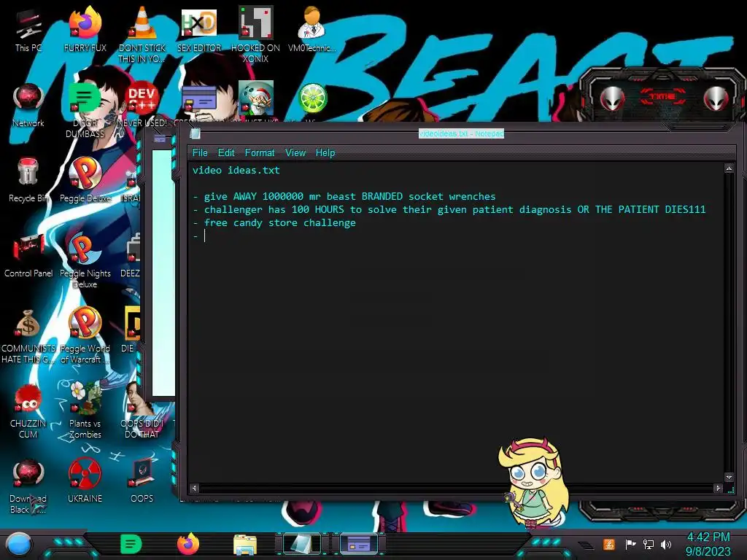The image size is (747, 560).
Task: Open the network tray icon
Action: click(649, 544)
